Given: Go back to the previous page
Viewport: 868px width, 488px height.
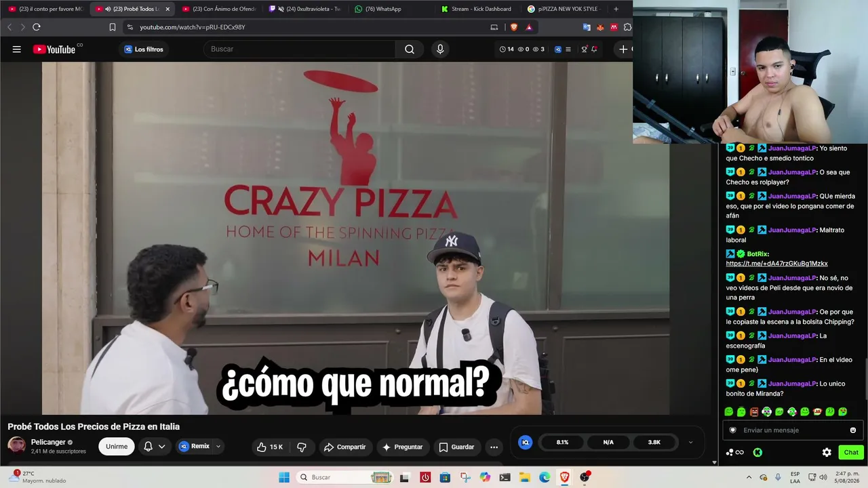Looking at the screenshot, I should pyautogui.click(x=9, y=27).
